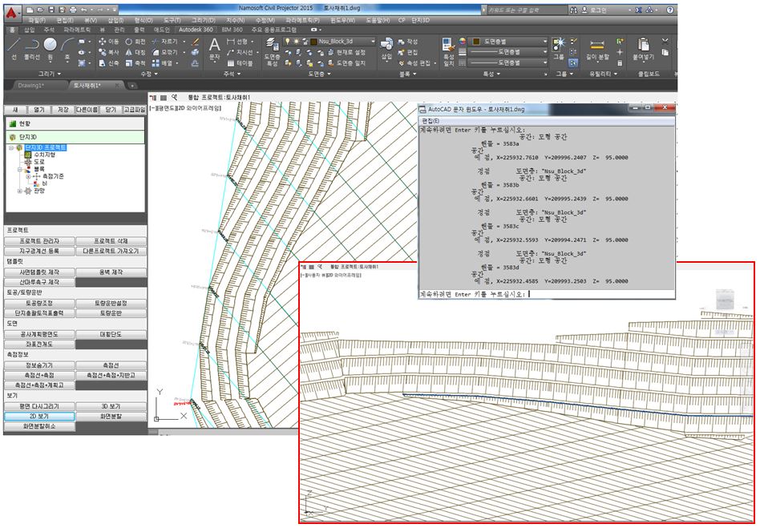The image size is (764, 532).
Task: Click the 열기 button in side panel
Action: point(39,110)
